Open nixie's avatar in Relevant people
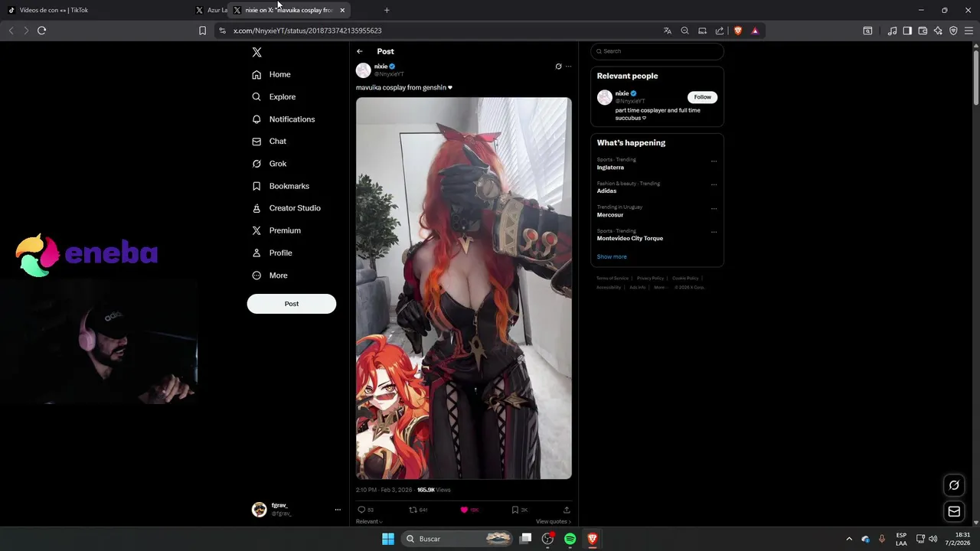The height and width of the screenshot is (551, 980). (x=605, y=97)
